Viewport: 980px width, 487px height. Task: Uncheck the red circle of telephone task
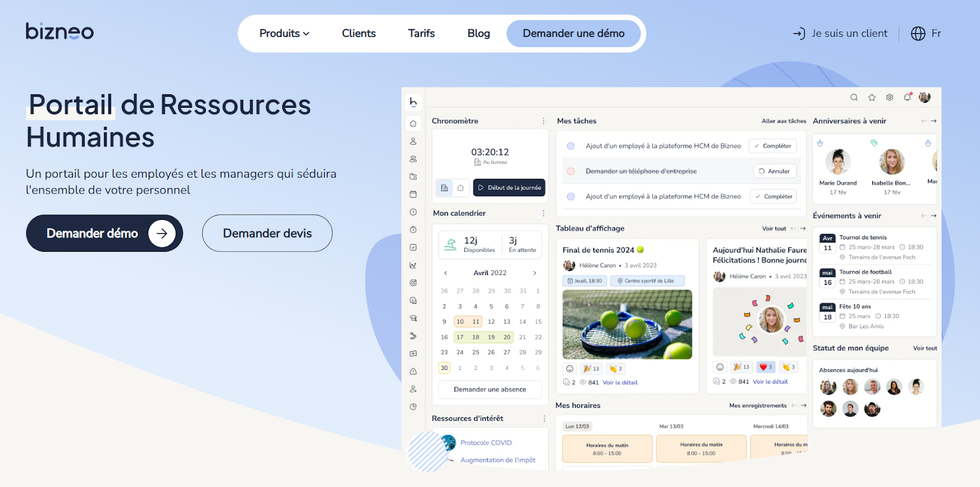click(571, 172)
